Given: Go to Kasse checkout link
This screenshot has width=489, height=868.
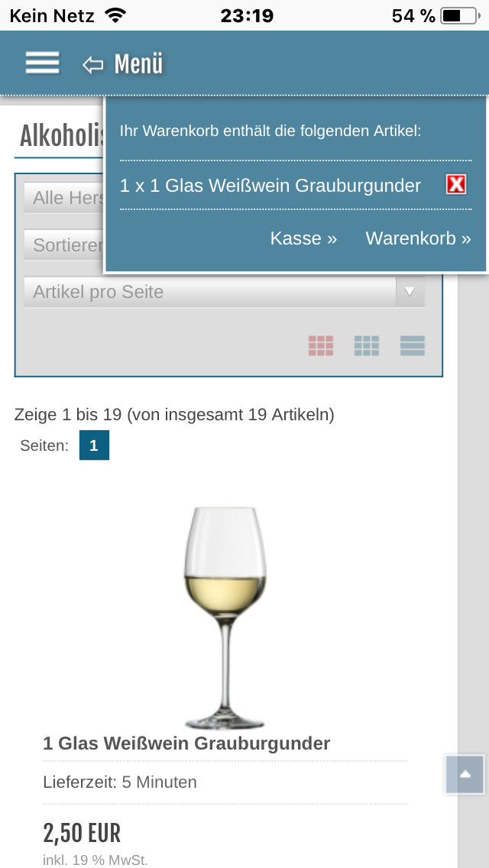Looking at the screenshot, I should [x=303, y=238].
